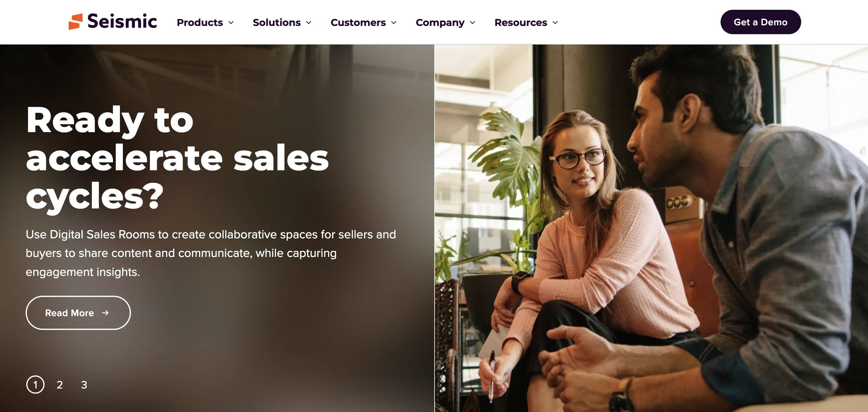
Task: Switch to carousel slide 2
Action: click(x=60, y=385)
